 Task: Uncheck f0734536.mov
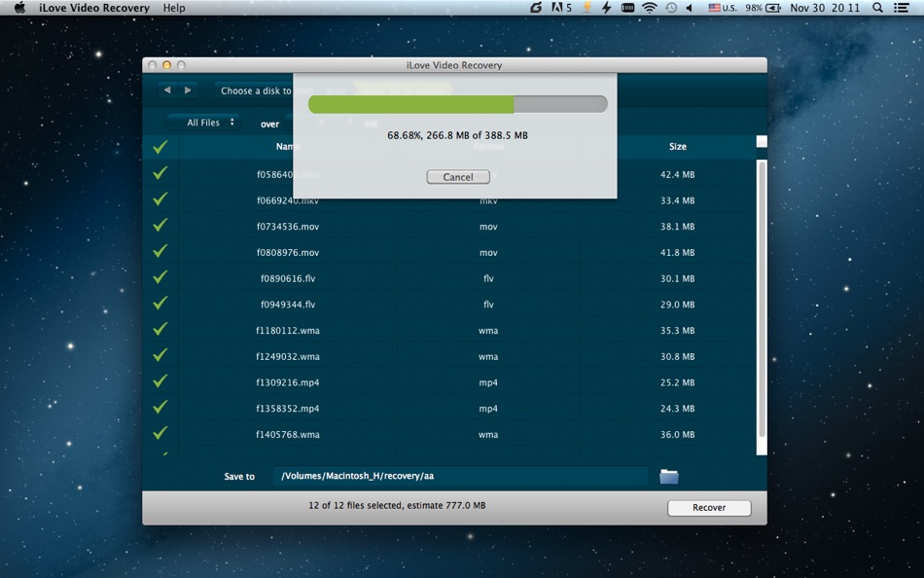[160, 226]
